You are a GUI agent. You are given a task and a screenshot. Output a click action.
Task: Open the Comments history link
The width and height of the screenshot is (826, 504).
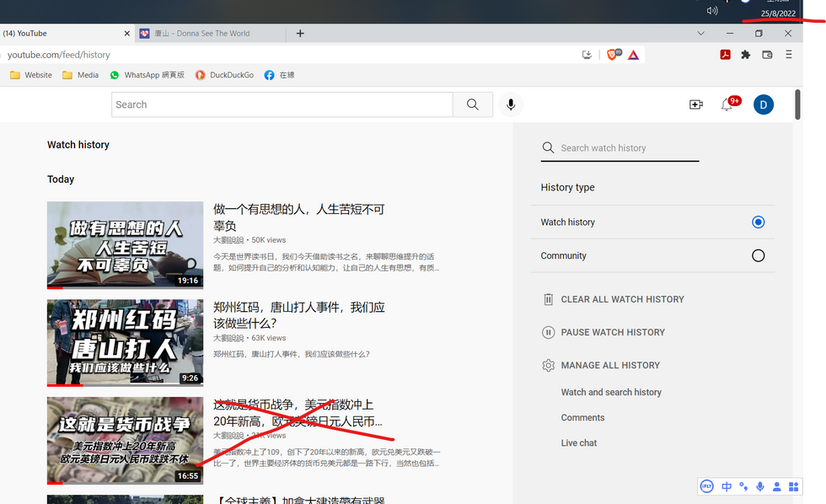[x=582, y=417]
